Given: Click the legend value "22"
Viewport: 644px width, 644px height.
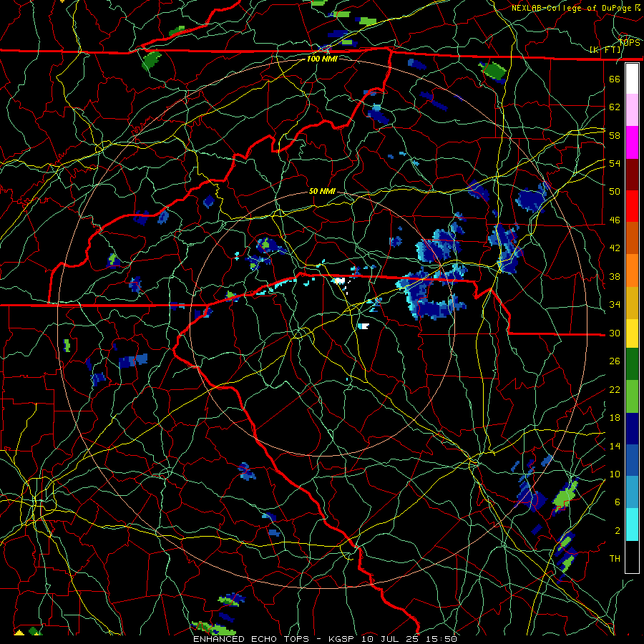Looking at the screenshot, I should 615,389.
